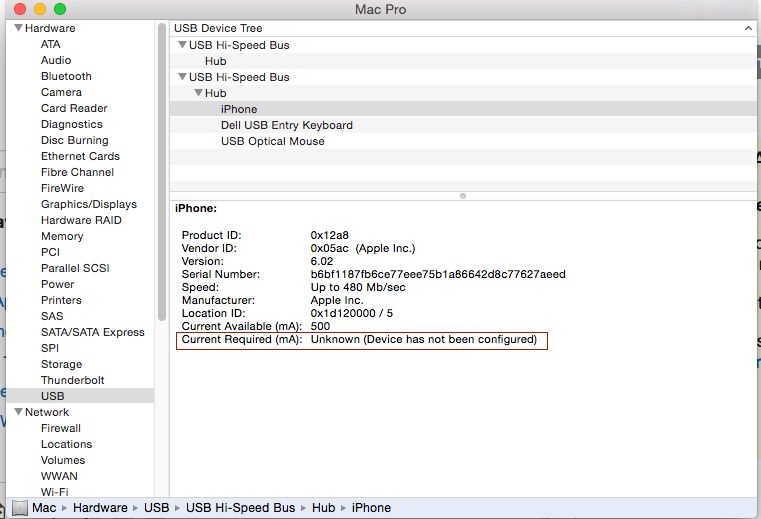Select Camera in the sidebar
The width and height of the screenshot is (761, 519).
61,92
